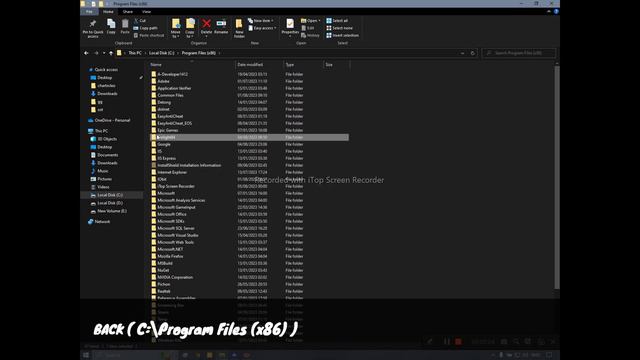This screenshot has width=640, height=360.
Task: Click Select all in the ribbon
Action: (x=337, y=20)
